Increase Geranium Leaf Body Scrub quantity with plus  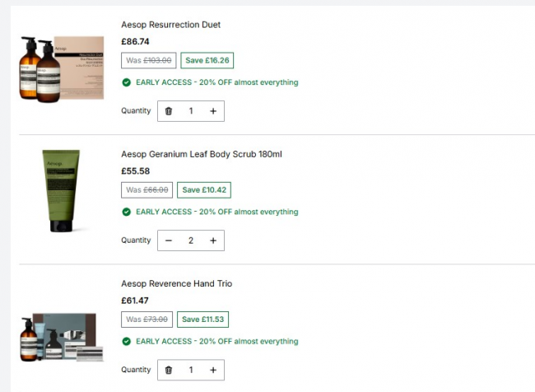tap(213, 240)
